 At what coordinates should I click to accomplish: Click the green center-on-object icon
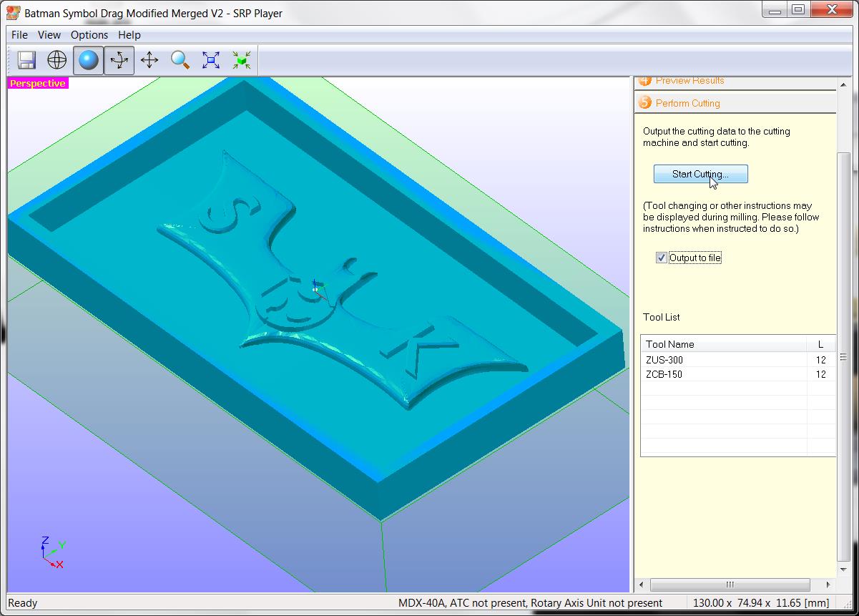[242, 60]
